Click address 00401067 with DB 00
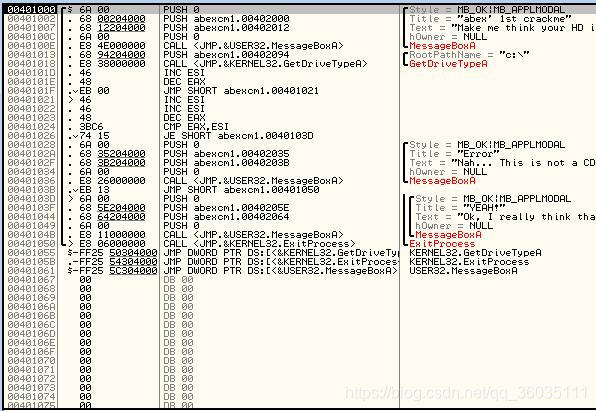596x411 pixels. point(31,280)
